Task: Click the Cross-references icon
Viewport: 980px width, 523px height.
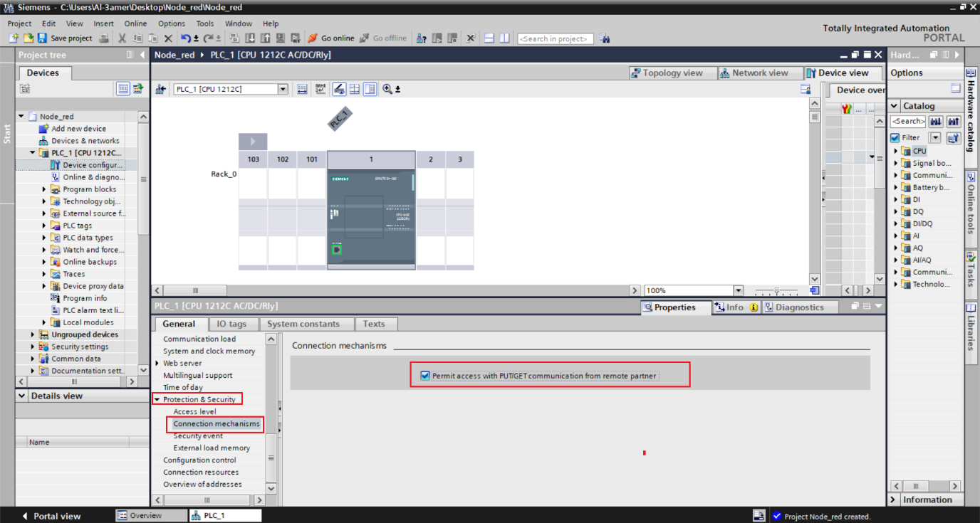Action: point(470,38)
